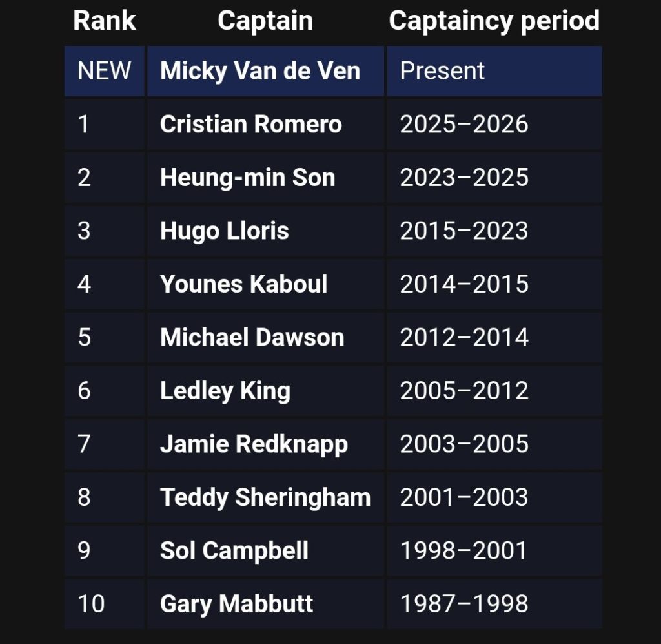Open the Gary Mabbutt entry
This screenshot has height=644, width=661.
click(x=236, y=603)
